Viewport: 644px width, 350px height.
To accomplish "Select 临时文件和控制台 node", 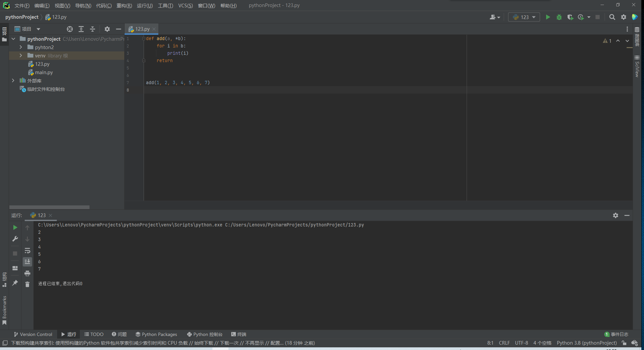I will (x=42, y=89).
